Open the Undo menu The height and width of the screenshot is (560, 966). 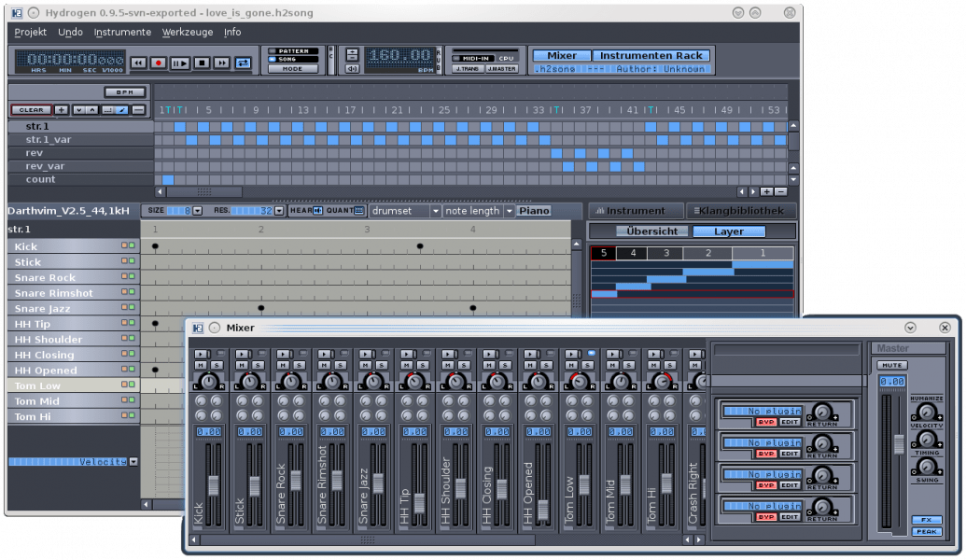pyautogui.click(x=70, y=32)
